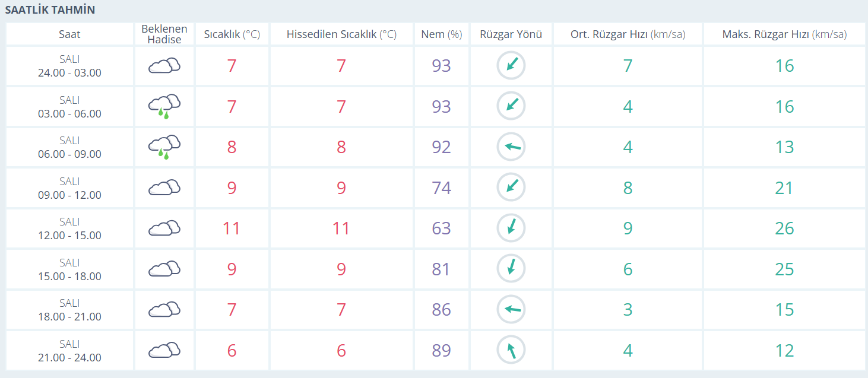Click wind direction compass for 12.00 - 15.00
The height and width of the screenshot is (378, 868).
click(x=511, y=228)
